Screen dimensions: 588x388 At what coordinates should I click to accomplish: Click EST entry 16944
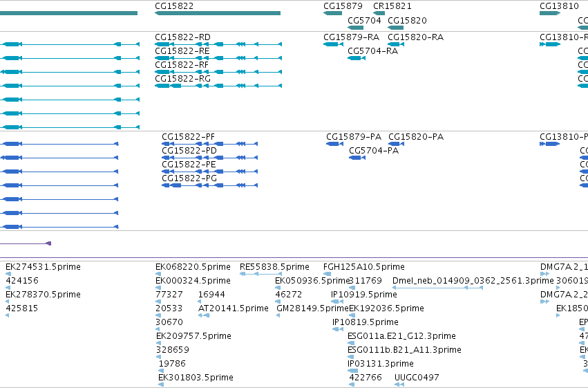pos(211,295)
